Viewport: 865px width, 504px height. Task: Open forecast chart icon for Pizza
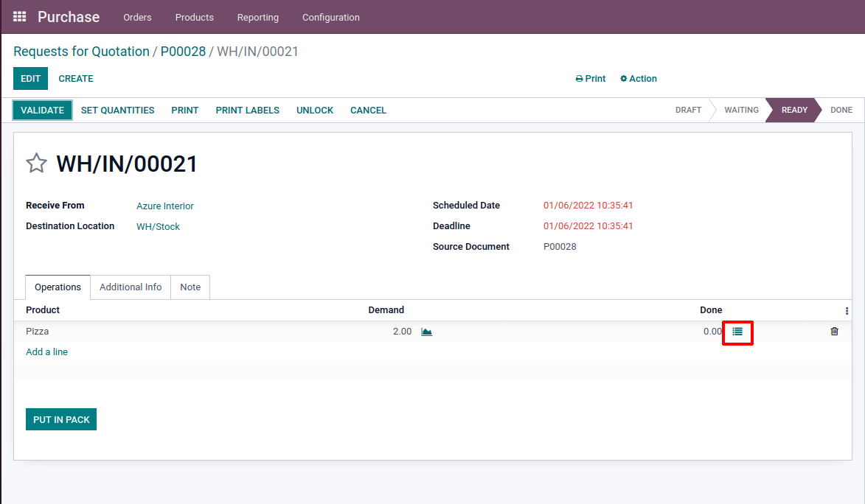[426, 332]
